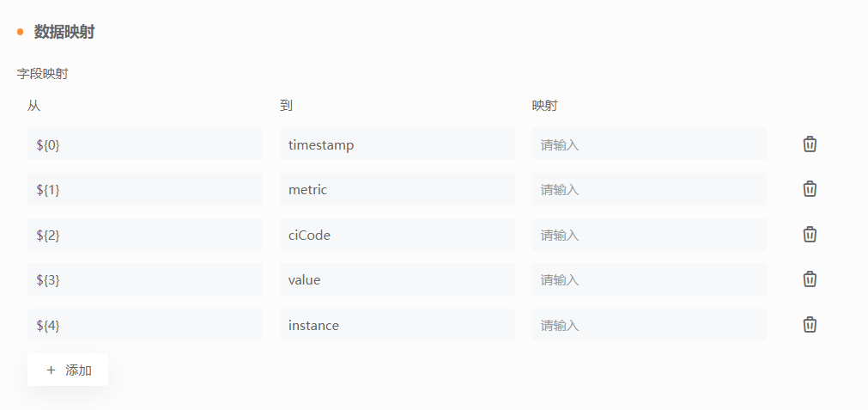868x410 pixels.
Task: Click the 映射 input in instance row
Action: (649, 325)
